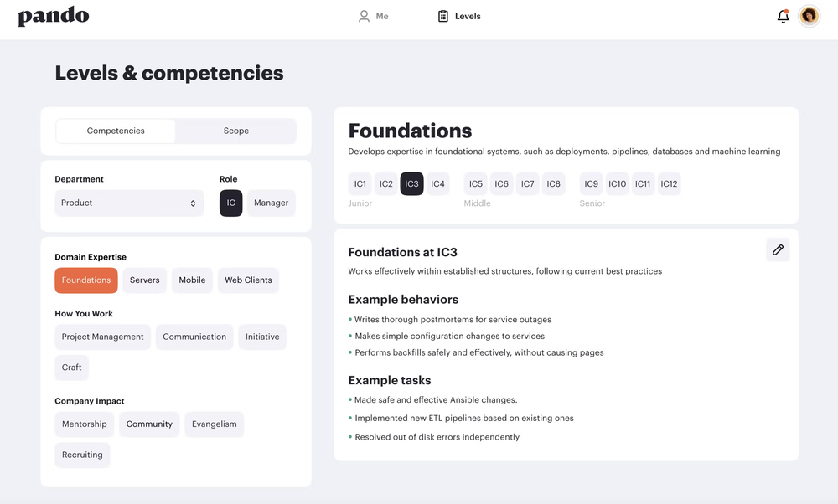The image size is (838, 504).
Task: Click the stepper chevrons on the Department selector
Action: pos(194,203)
